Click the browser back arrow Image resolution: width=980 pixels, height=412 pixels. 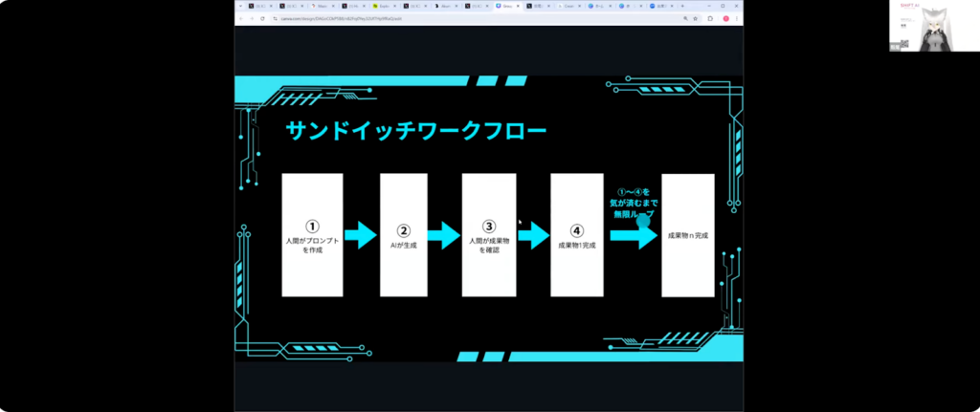point(240,18)
